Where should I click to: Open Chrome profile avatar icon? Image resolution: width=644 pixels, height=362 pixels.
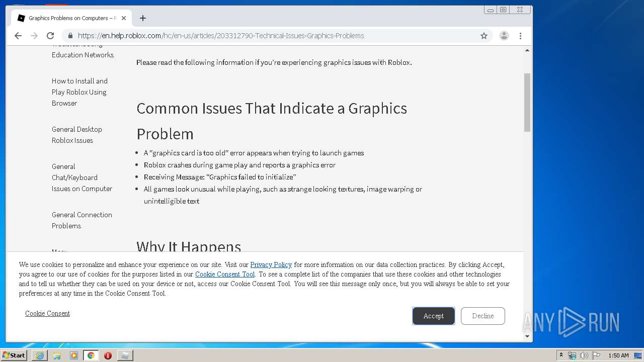[504, 36]
